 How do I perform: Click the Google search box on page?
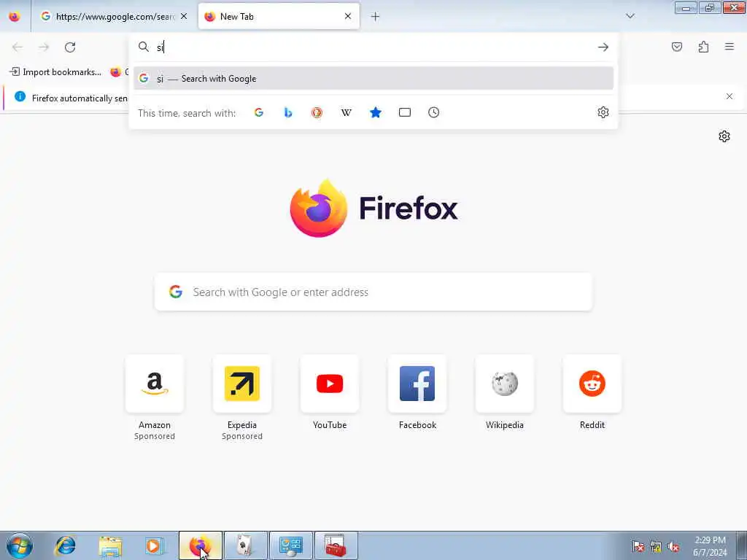point(373,292)
